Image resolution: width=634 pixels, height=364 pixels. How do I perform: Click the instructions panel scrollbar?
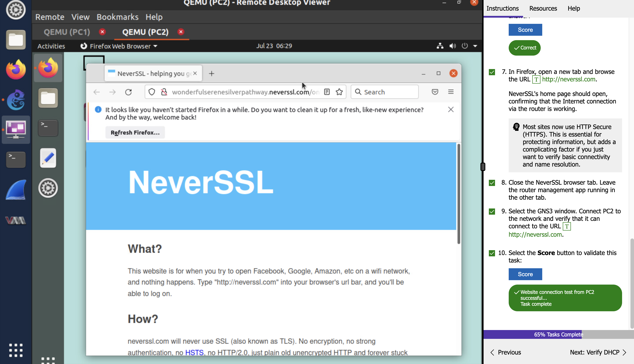(x=632, y=283)
